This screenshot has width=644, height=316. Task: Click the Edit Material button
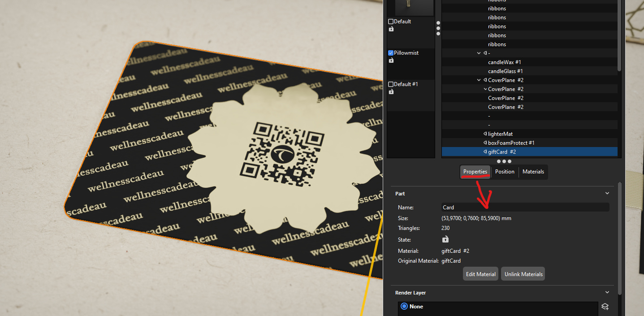tap(480, 274)
